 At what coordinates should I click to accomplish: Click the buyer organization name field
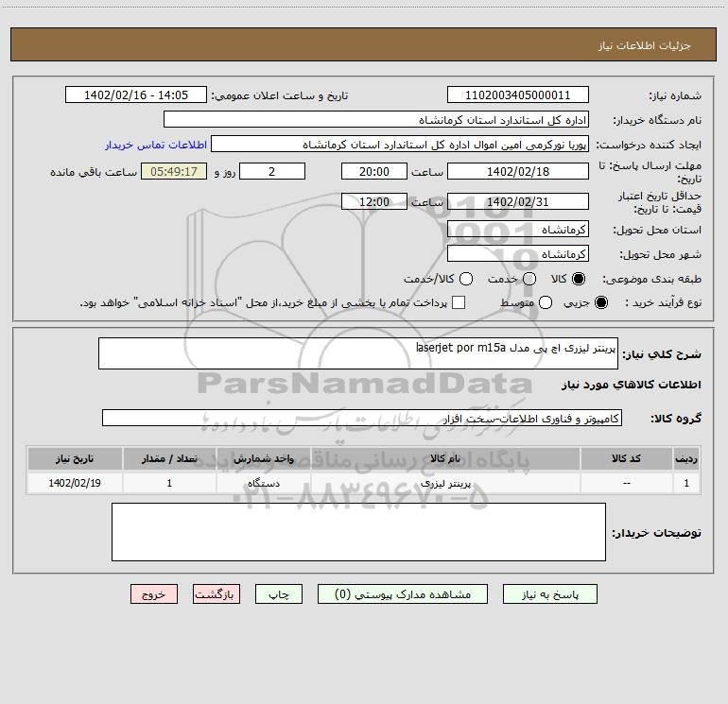(376, 119)
